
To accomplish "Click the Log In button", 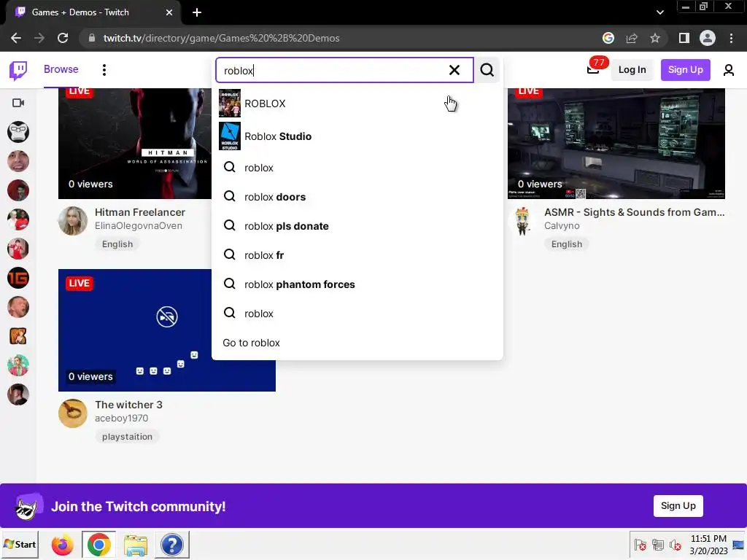I will 632,70.
